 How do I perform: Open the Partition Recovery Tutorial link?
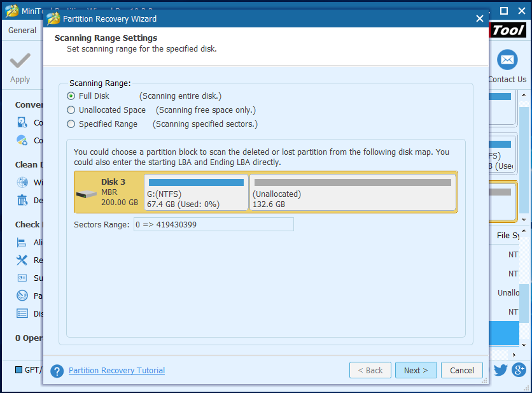pyautogui.click(x=116, y=370)
